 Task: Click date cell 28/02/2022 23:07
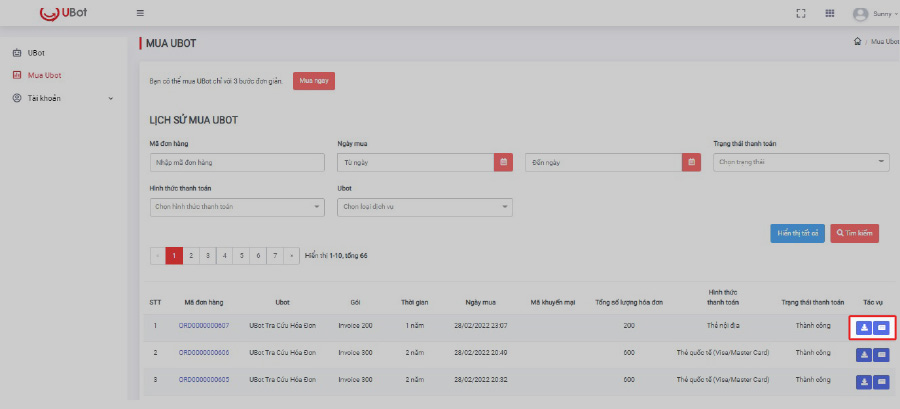(x=480, y=326)
